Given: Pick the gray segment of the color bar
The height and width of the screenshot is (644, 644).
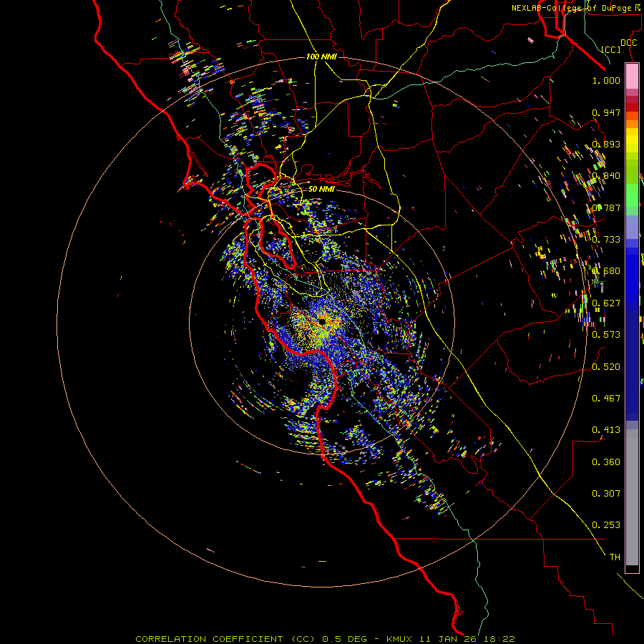Looking at the screenshot, I should [632, 497].
